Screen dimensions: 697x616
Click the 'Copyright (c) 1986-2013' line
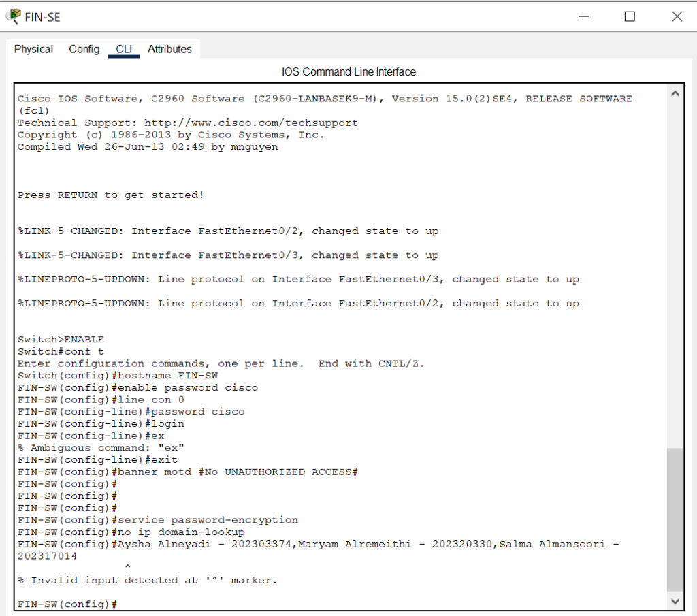pyautogui.click(x=171, y=135)
